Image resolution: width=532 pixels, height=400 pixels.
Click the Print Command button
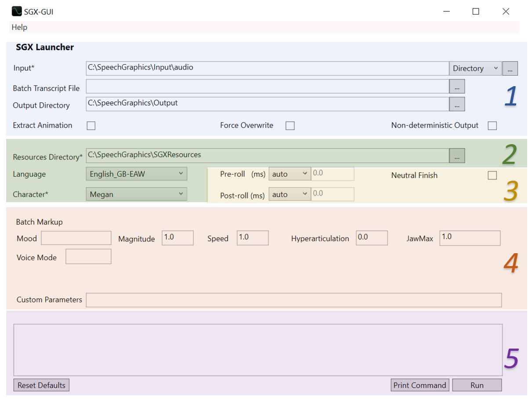(420, 385)
